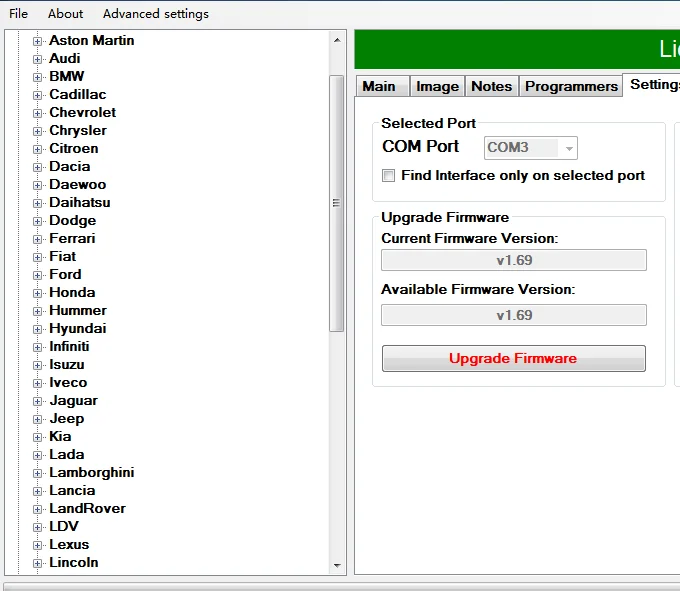The height and width of the screenshot is (591, 680).
Task: Expand the Citroen tree node
Action: (x=37, y=149)
